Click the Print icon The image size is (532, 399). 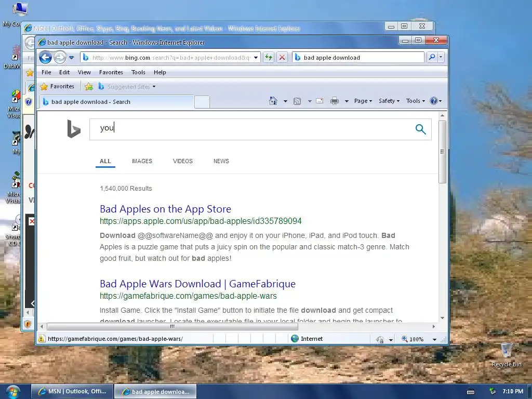pyautogui.click(x=334, y=101)
